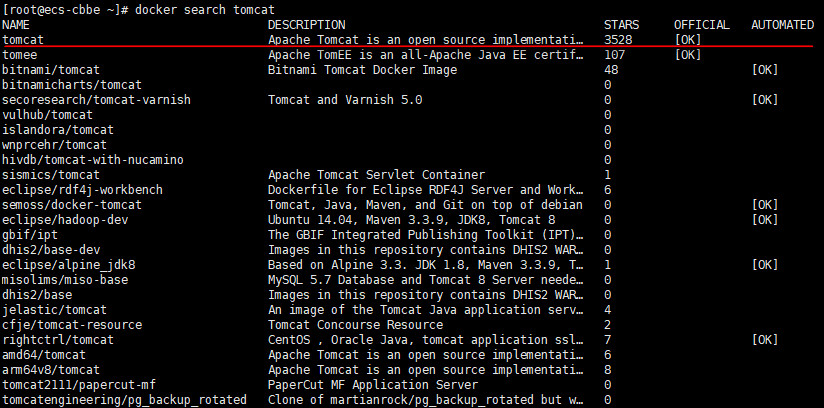Click 'PaperCut MF Application Server' description

point(373,385)
